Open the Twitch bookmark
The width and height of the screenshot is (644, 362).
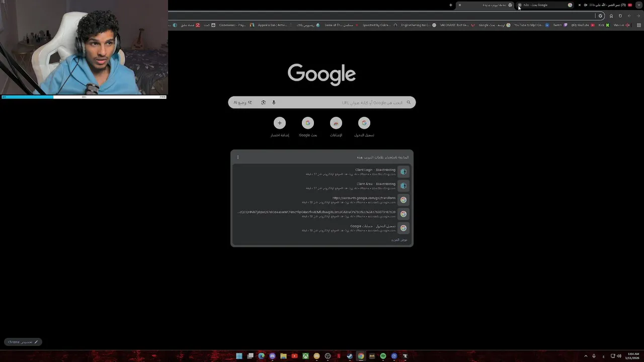point(560,25)
